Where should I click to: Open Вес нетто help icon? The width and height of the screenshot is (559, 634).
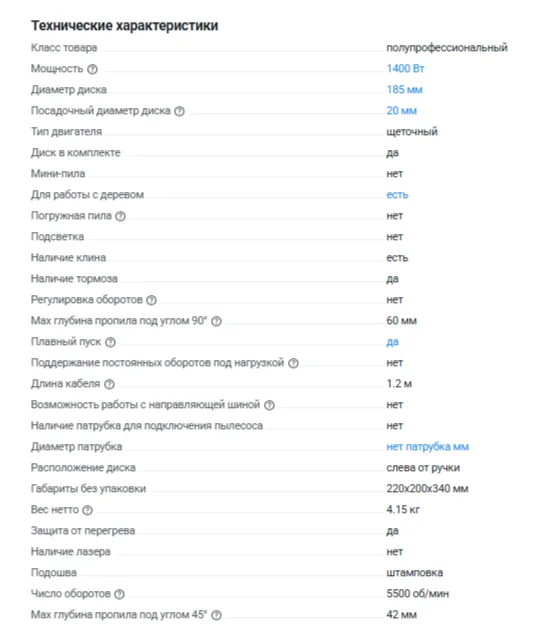coord(87,511)
